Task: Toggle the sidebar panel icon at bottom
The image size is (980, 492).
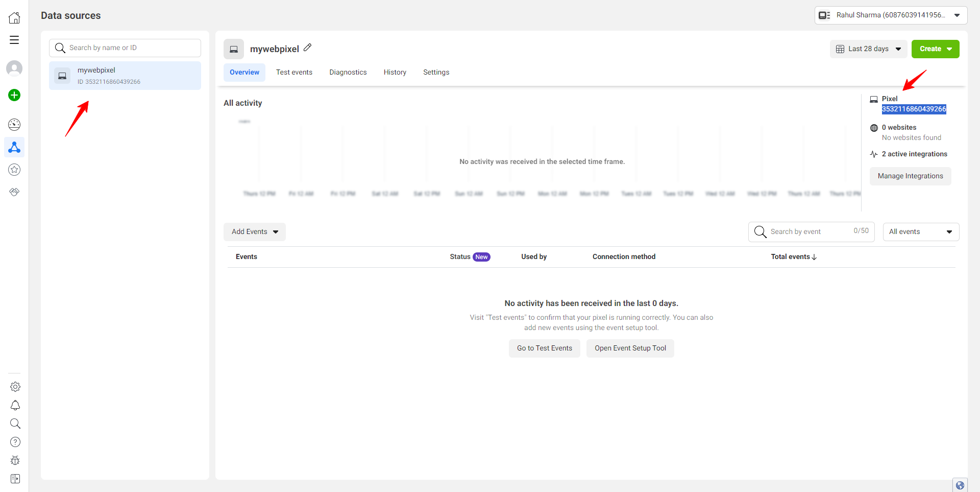Action: click(x=15, y=479)
